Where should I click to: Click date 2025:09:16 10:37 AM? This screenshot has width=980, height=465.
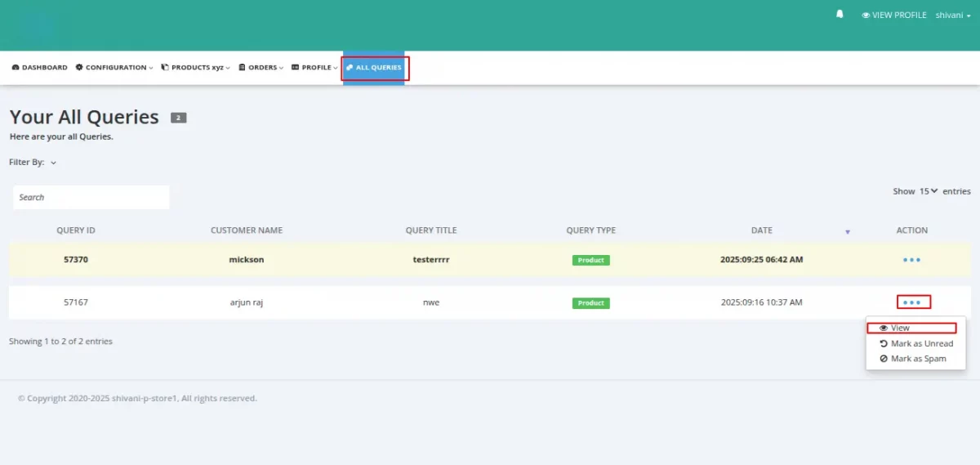[x=762, y=302]
